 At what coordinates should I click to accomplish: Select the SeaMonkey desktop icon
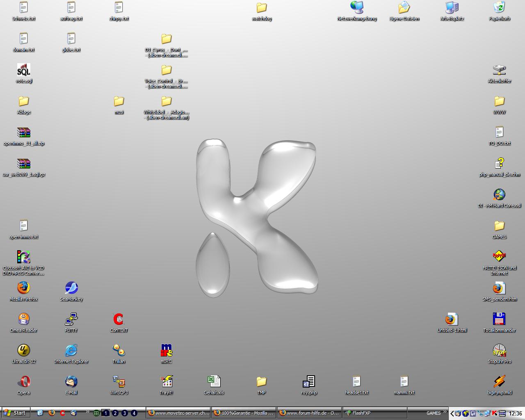pyautogui.click(x=71, y=288)
